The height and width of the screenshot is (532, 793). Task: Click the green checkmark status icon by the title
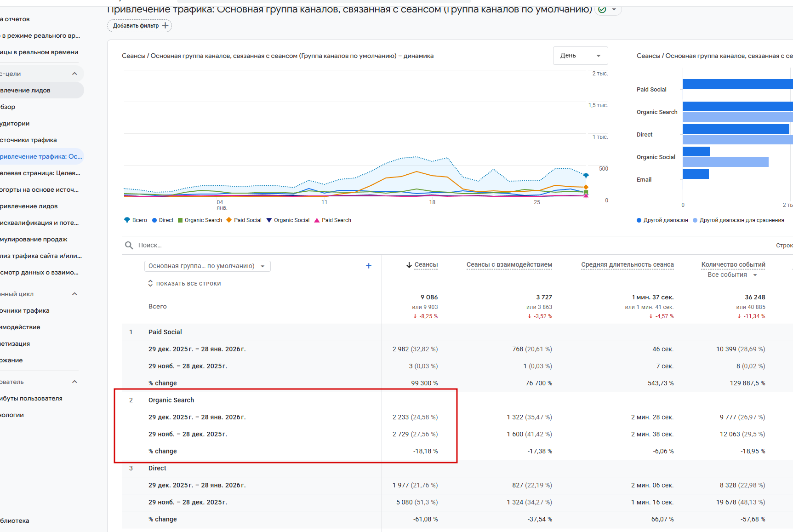click(x=602, y=9)
